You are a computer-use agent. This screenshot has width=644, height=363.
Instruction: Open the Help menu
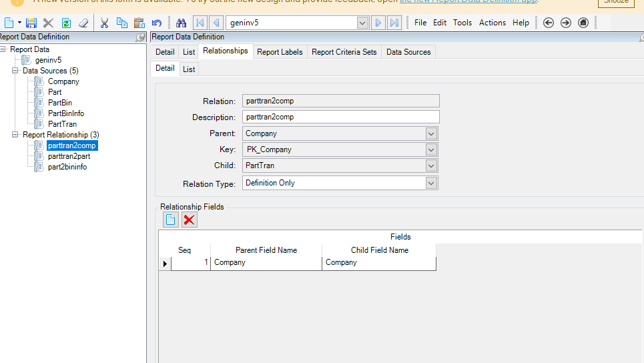521,23
